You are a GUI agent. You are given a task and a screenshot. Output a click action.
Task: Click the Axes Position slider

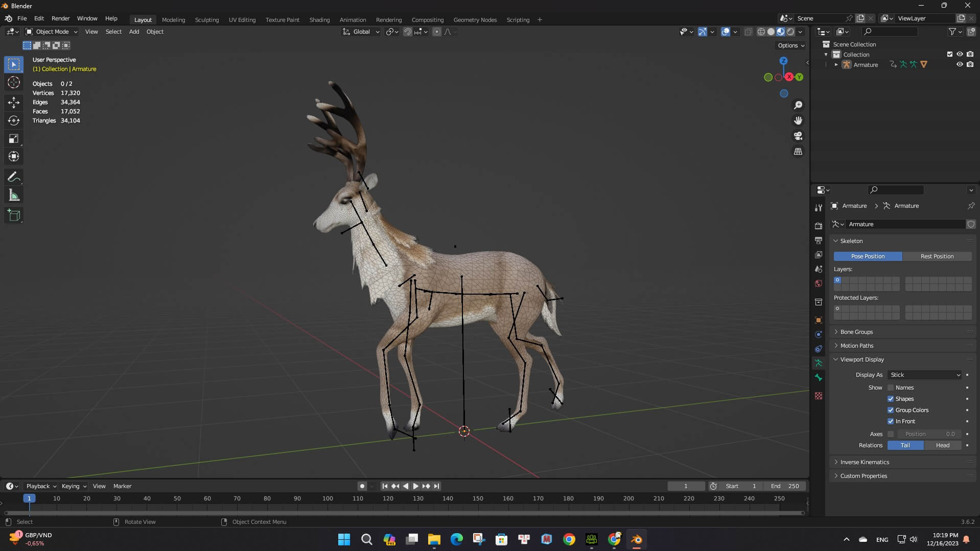point(929,434)
